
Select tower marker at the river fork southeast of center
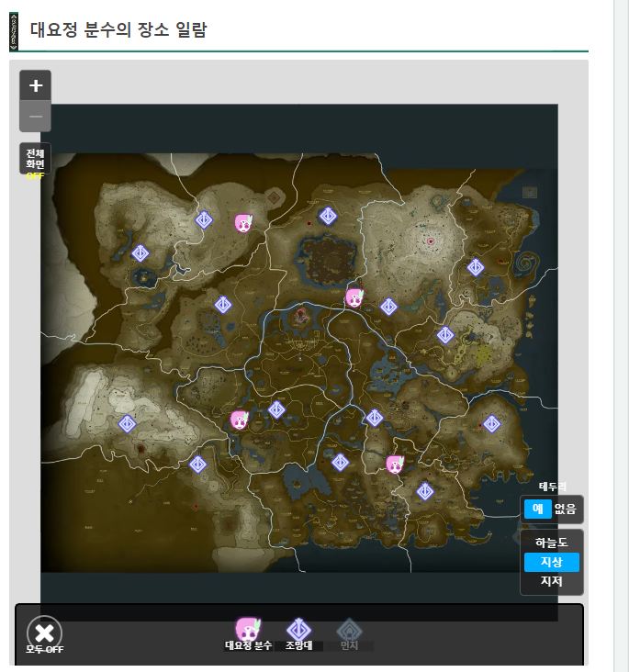pos(375,418)
